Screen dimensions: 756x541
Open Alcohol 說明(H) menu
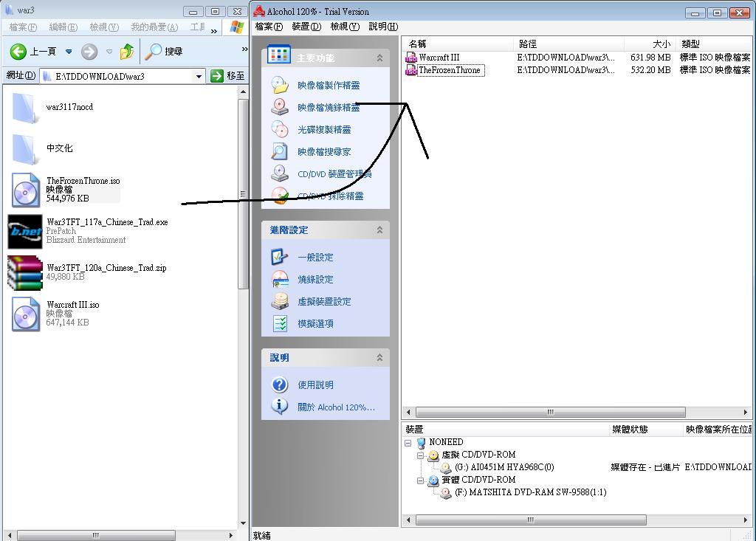tap(383, 27)
